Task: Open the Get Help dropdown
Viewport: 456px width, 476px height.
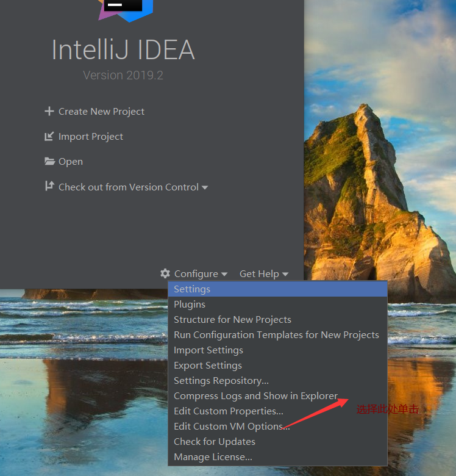Action: pos(259,274)
